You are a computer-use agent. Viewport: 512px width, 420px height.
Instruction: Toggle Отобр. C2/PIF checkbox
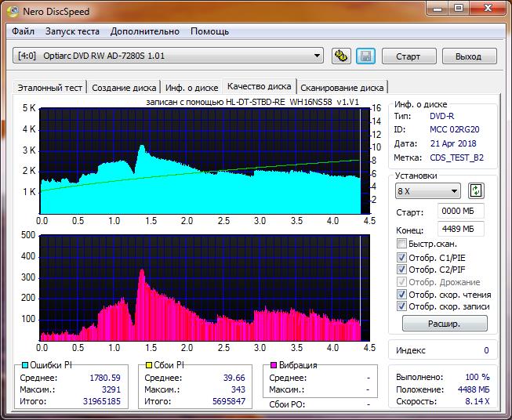pyautogui.click(x=402, y=270)
